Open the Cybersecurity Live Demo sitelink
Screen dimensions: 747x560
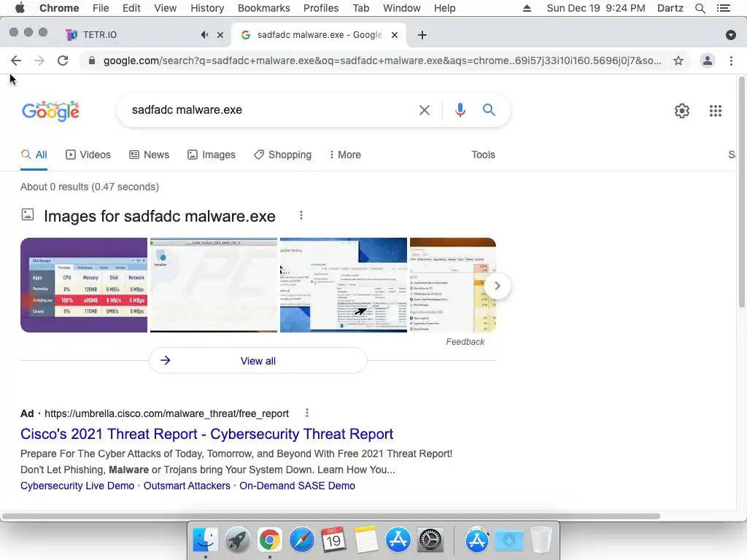(x=77, y=486)
